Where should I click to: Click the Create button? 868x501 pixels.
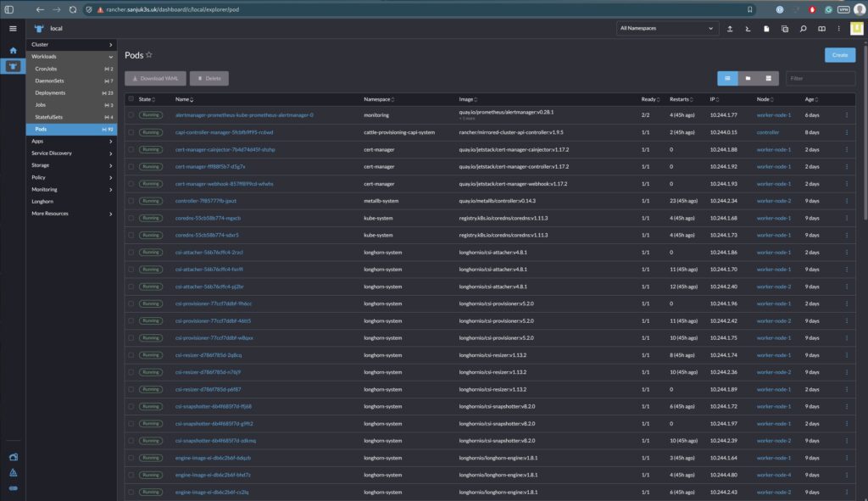pyautogui.click(x=840, y=55)
